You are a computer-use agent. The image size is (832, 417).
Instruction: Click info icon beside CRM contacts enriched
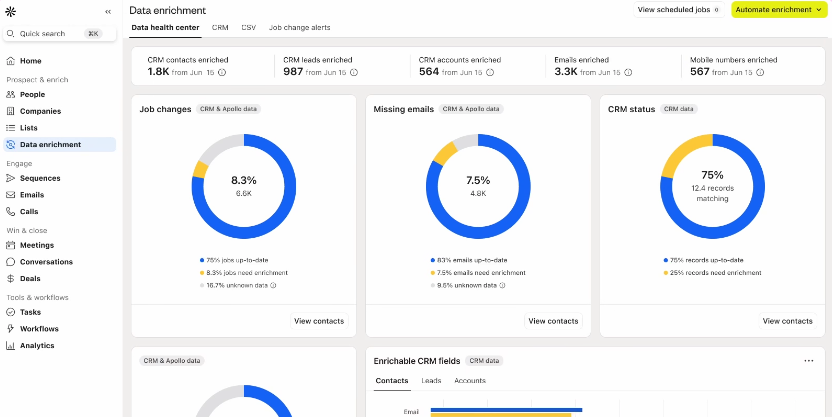pyautogui.click(x=222, y=72)
